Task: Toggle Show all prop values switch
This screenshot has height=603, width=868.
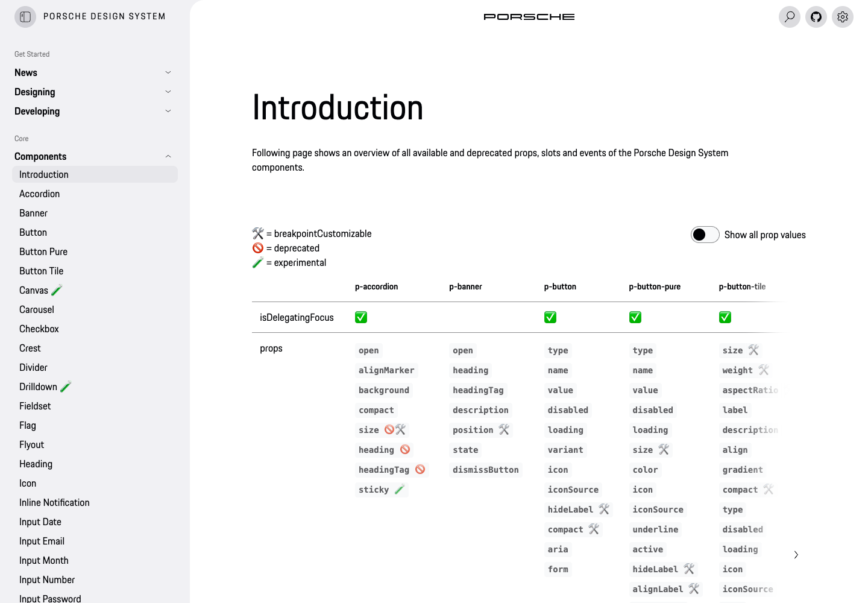Action: (705, 235)
